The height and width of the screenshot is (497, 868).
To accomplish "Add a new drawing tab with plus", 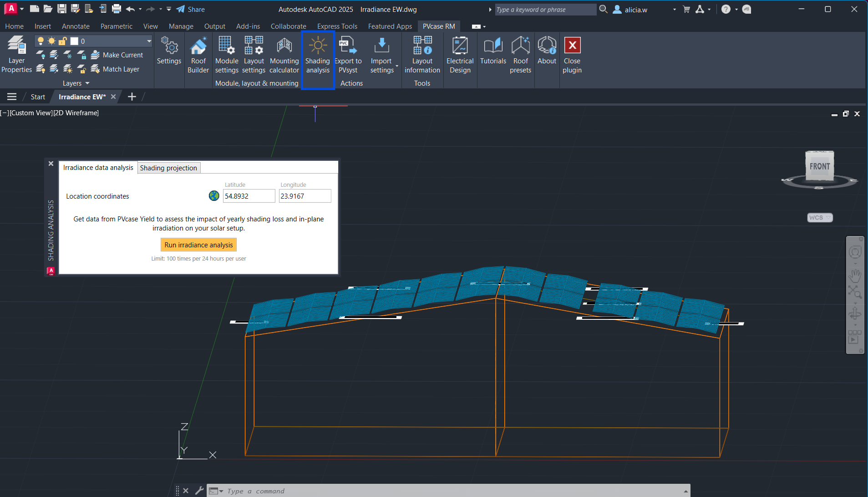I will (132, 97).
